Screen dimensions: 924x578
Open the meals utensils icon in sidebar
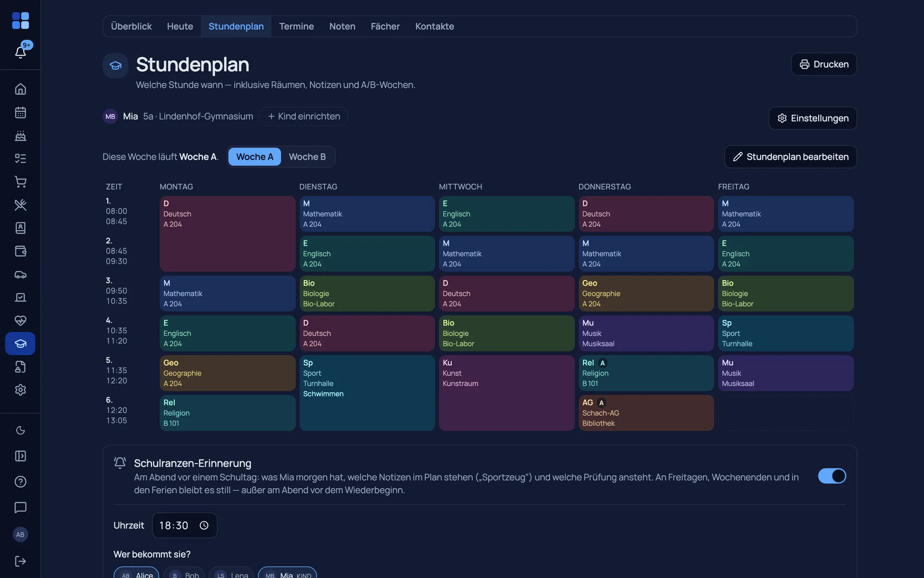tap(20, 205)
